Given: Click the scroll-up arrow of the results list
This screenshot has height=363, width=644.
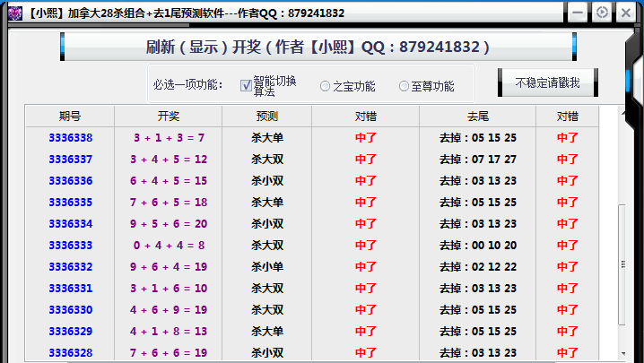Looking at the screenshot, I should [x=623, y=112].
